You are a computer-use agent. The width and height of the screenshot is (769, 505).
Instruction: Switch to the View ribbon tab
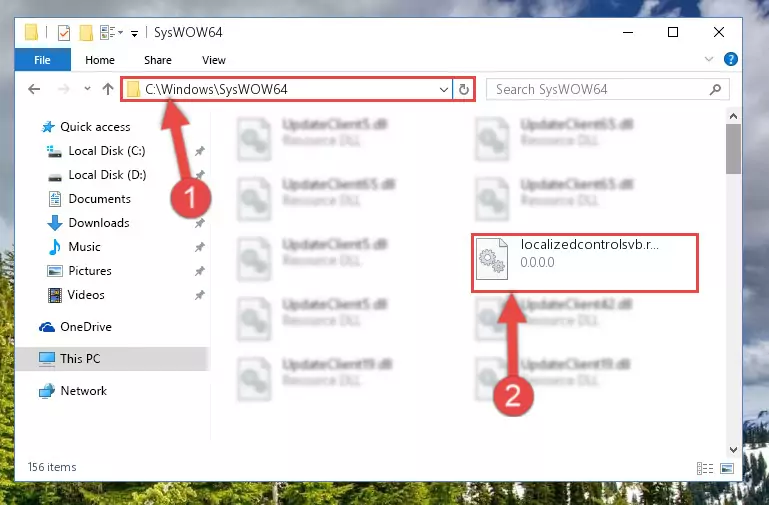[214, 60]
